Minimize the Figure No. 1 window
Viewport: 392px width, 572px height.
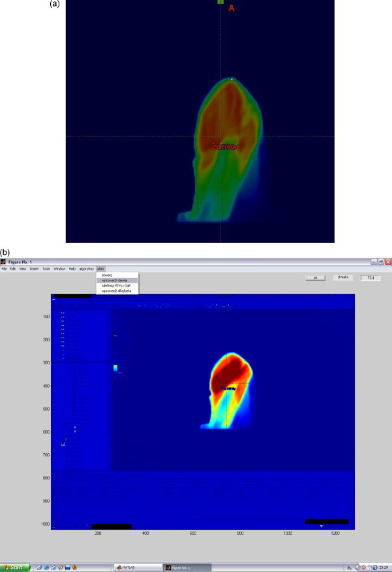(374, 262)
